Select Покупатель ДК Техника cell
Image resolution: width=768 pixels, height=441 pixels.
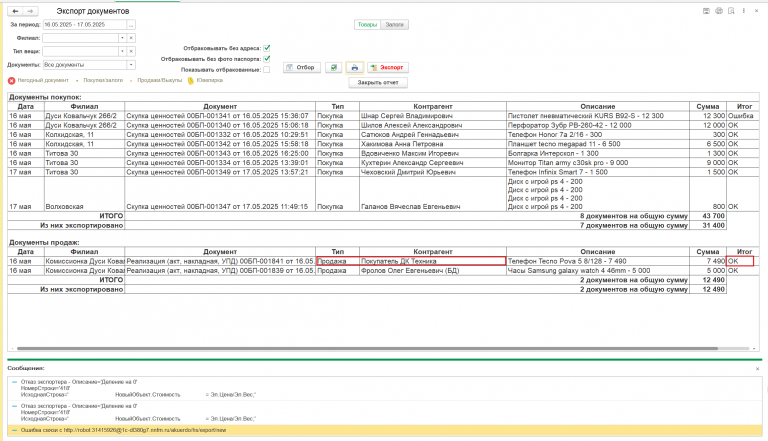coord(432,261)
